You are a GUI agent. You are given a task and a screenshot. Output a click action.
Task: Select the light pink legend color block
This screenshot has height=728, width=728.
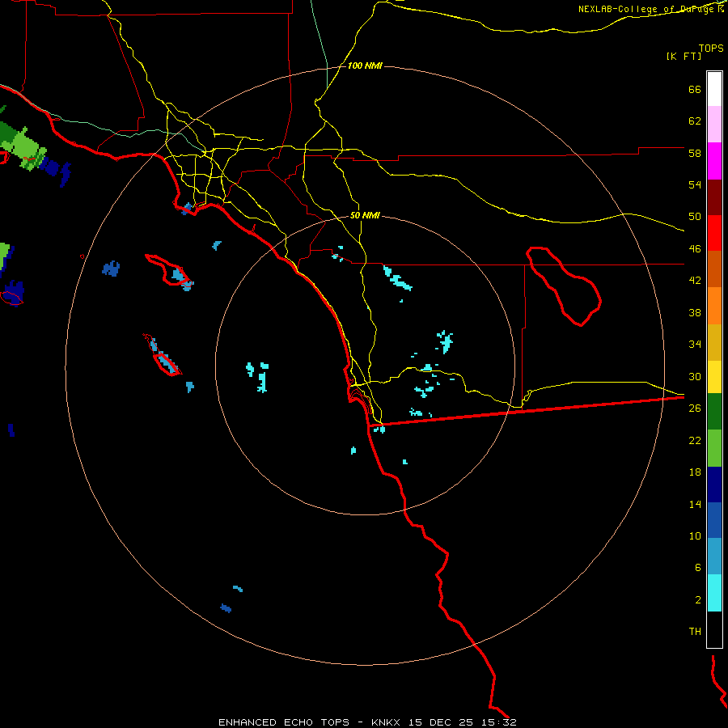(714, 124)
